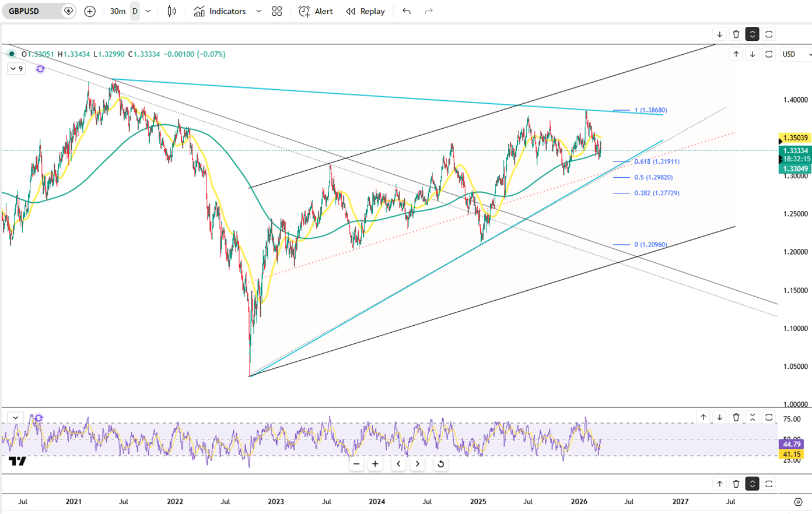Select the 30m timeframe

[x=117, y=11]
